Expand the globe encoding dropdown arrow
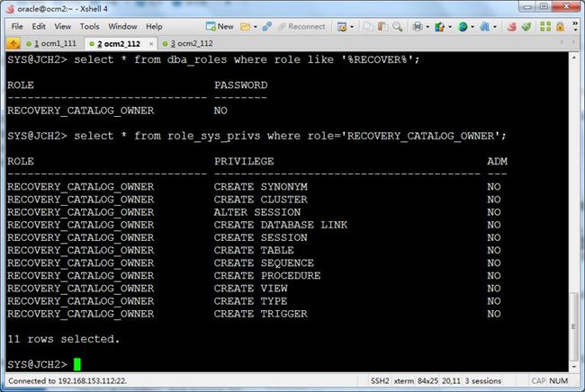Screen dimensions: 585x392 [x=472, y=27]
